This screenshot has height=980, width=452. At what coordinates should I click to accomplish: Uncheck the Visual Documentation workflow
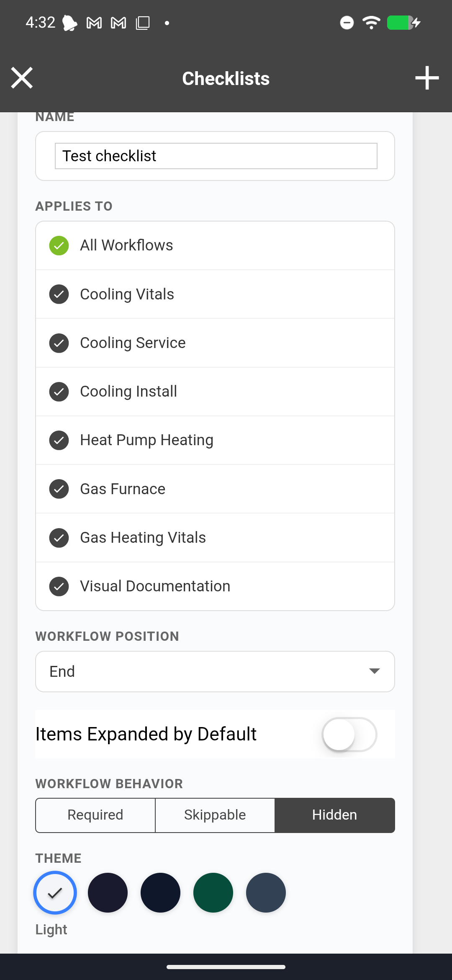[x=59, y=586]
